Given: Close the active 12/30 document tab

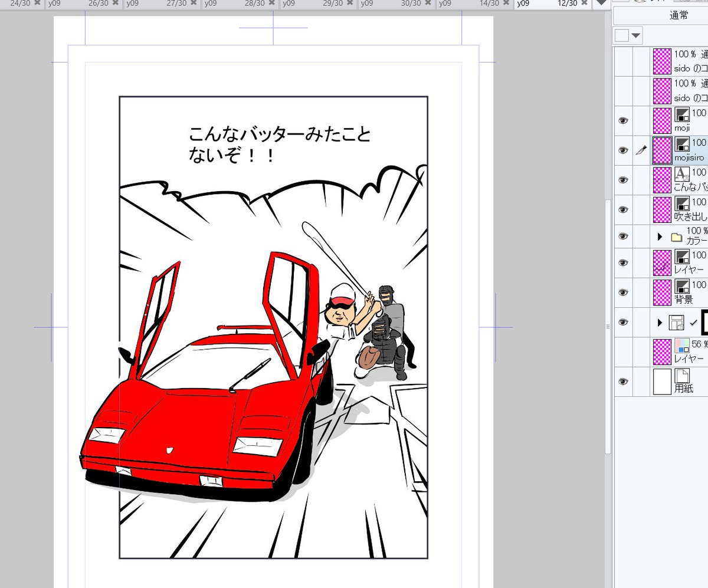Looking at the screenshot, I should tap(584, 4).
